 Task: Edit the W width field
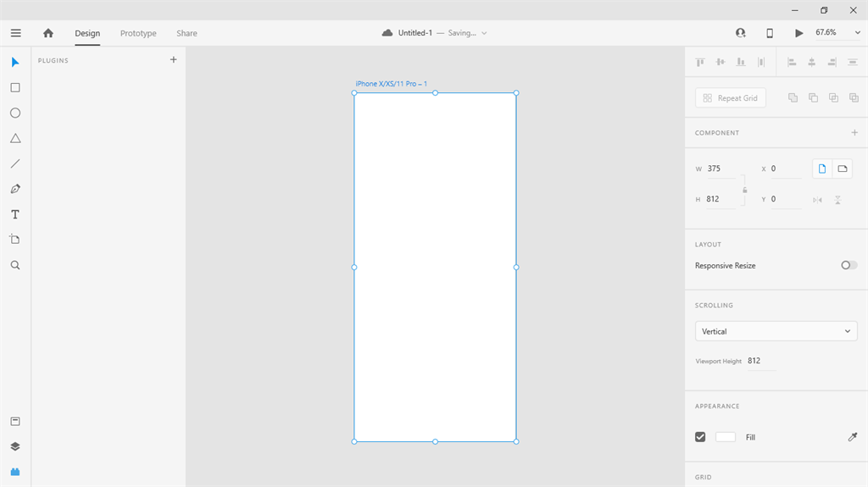pyautogui.click(x=721, y=169)
